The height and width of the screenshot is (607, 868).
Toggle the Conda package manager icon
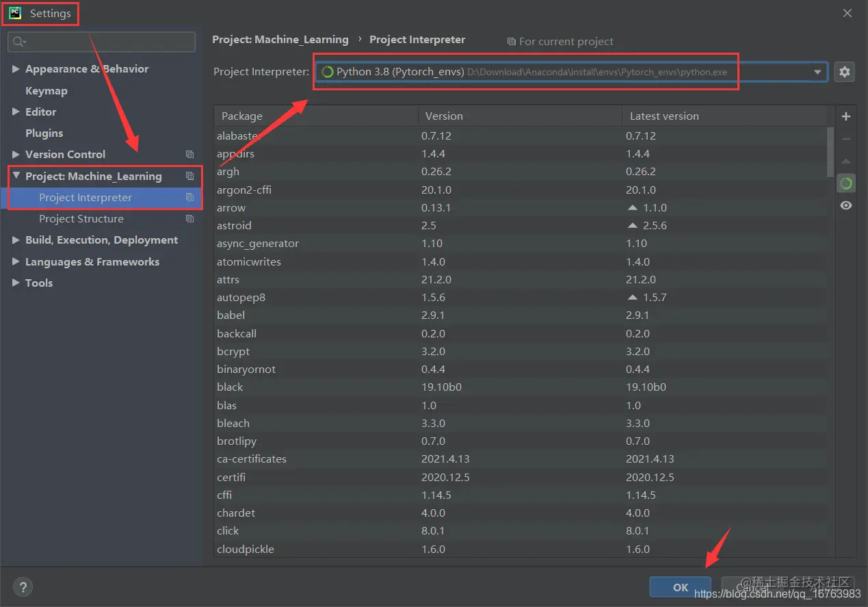tap(846, 183)
